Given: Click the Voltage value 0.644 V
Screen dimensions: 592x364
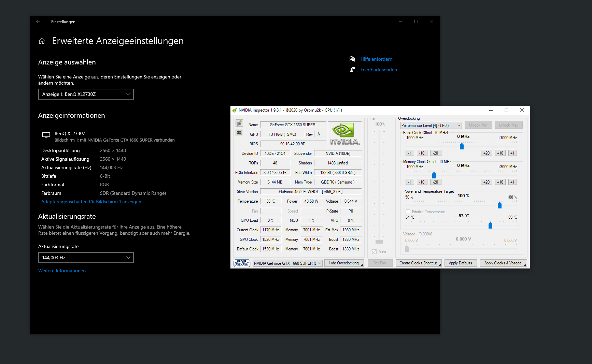Looking at the screenshot, I should (x=351, y=201).
